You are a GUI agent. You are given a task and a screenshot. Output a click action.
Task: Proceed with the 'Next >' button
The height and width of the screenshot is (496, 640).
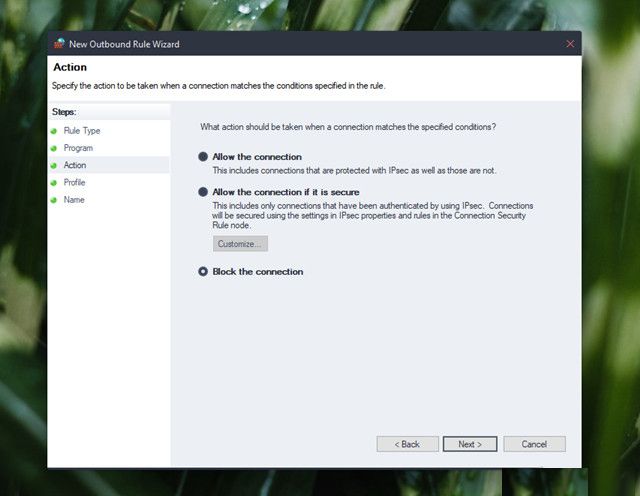pyautogui.click(x=470, y=444)
